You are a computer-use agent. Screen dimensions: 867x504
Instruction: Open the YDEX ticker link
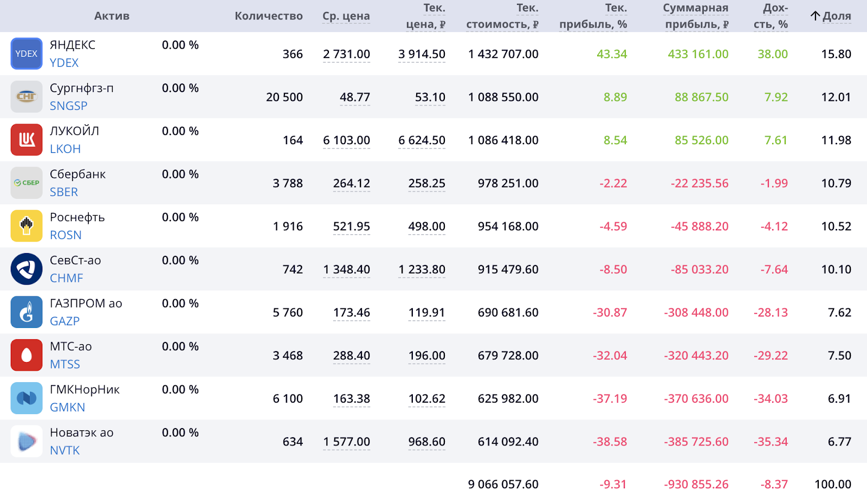(x=64, y=63)
